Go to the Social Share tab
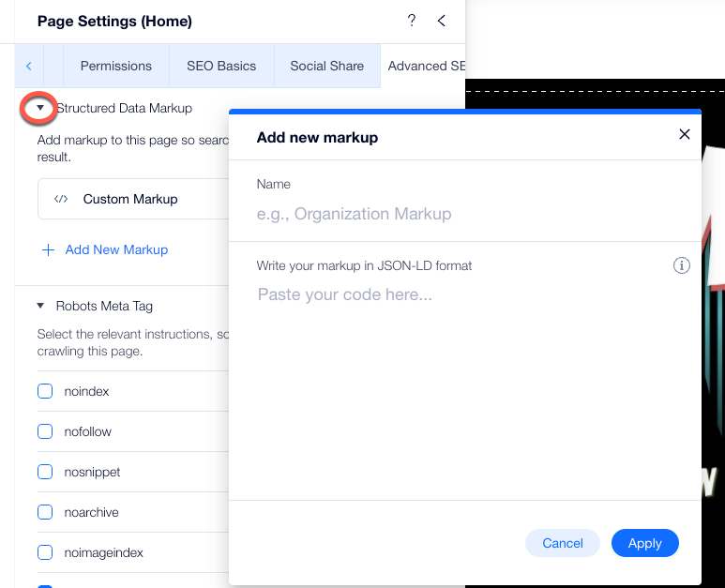The width and height of the screenshot is (725, 588). (326, 66)
